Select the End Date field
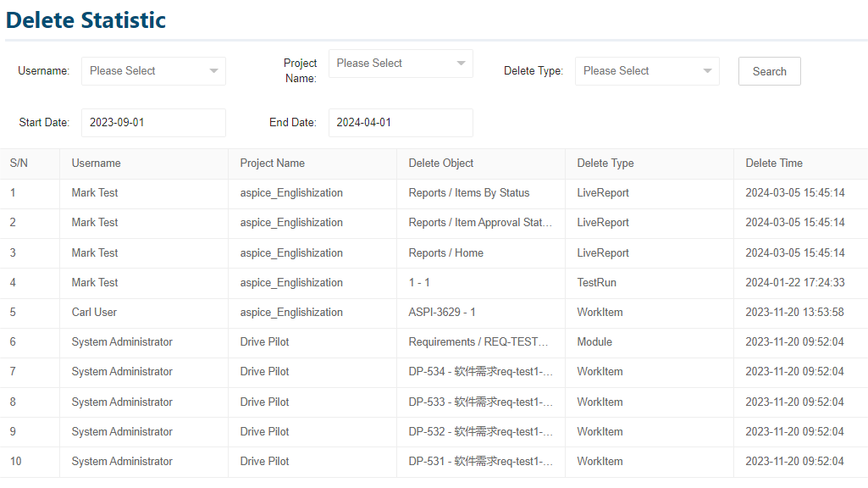The height and width of the screenshot is (488, 868). (401, 122)
